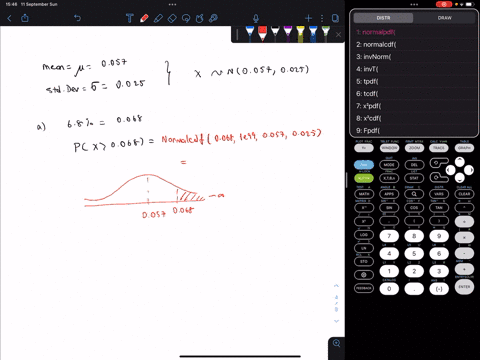
Task: Choose the purple pen swatch
Action: pyautogui.click(x=288, y=34)
